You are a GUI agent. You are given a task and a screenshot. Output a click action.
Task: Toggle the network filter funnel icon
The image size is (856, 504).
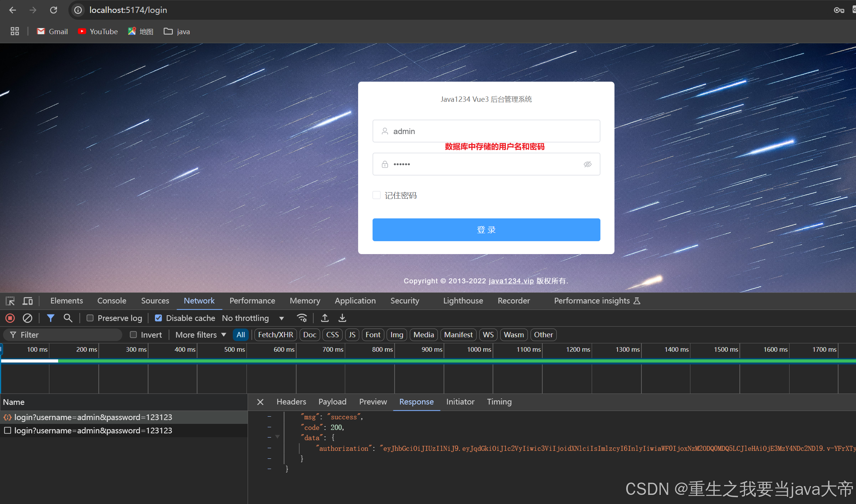(x=50, y=318)
